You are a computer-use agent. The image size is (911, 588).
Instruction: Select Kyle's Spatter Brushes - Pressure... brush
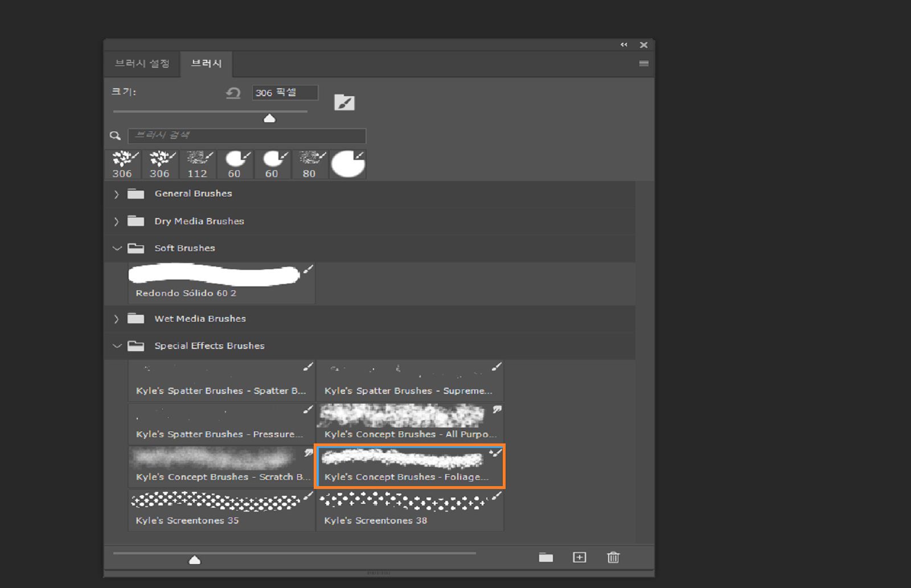click(221, 424)
